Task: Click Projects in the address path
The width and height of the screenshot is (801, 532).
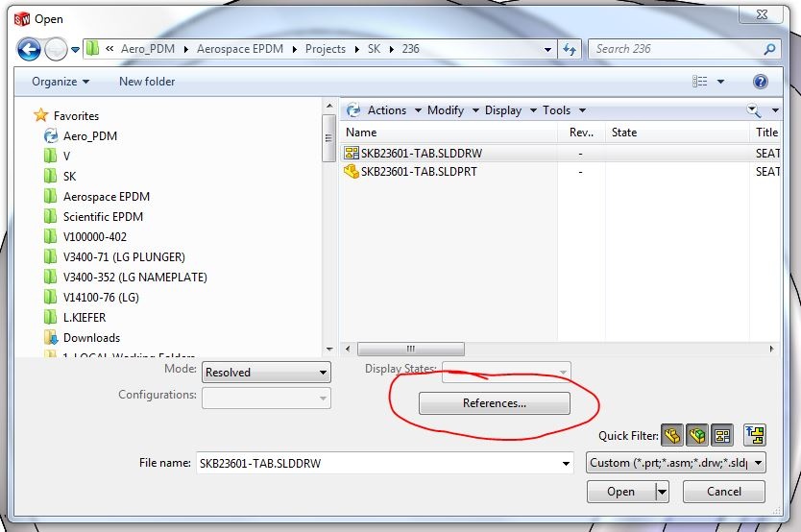Action: (x=326, y=49)
